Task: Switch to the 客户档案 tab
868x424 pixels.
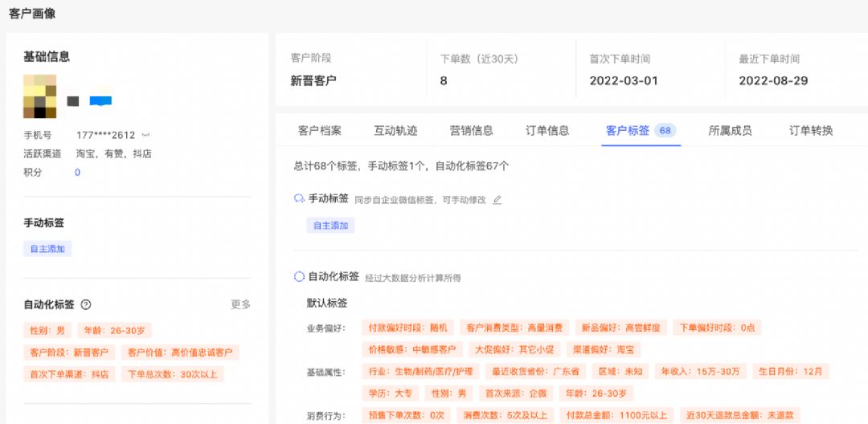Action: tap(319, 131)
